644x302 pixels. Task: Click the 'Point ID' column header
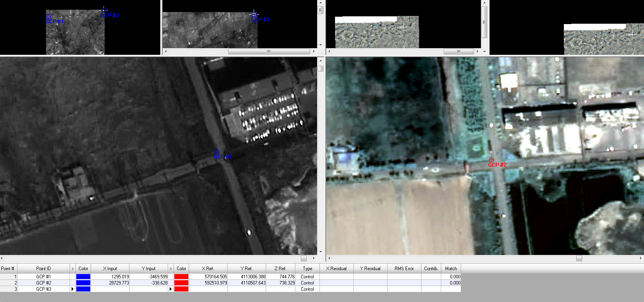(44, 269)
